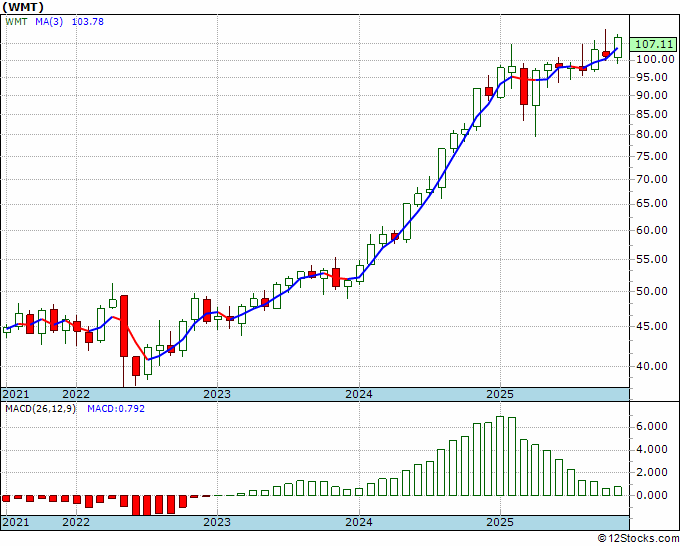
Task: Click the tallest MACD bar at 2025 start
Action: (500, 456)
